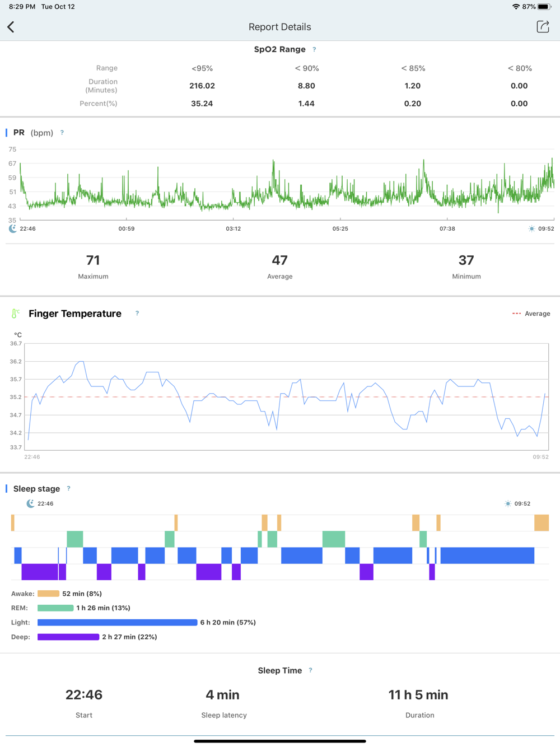Screen dimensions: 560x747
Task: Tap moon icon in Sleep stage section
Action: click(30, 503)
